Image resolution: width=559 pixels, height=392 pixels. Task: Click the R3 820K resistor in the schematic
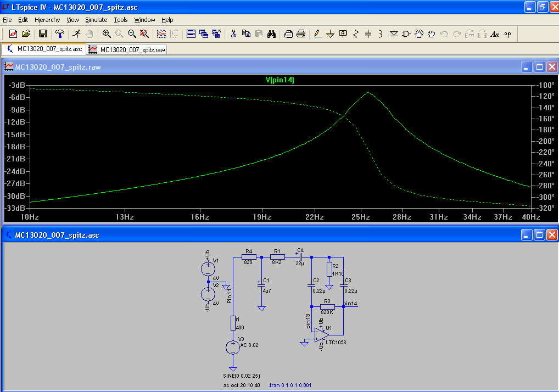[x=327, y=307]
